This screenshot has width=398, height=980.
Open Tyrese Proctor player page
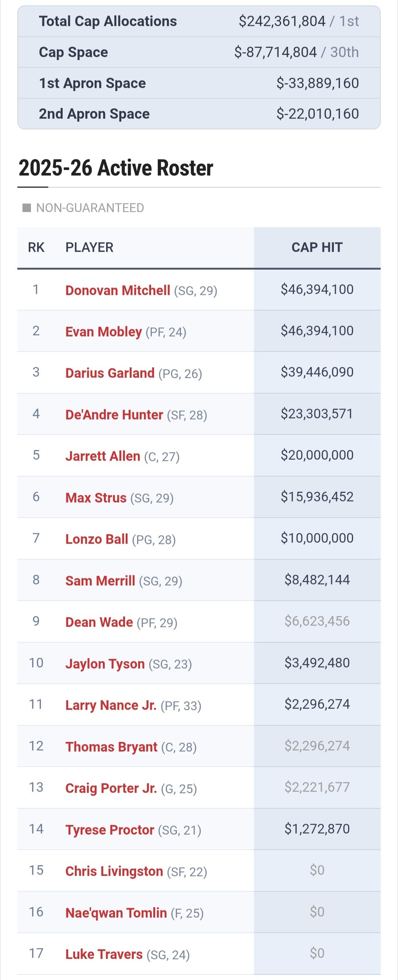pyautogui.click(x=109, y=829)
